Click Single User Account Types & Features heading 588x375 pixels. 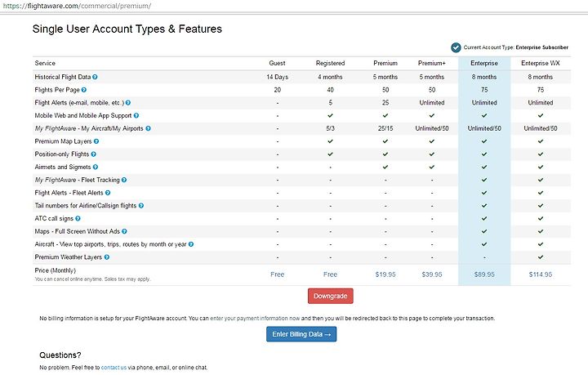(127, 29)
